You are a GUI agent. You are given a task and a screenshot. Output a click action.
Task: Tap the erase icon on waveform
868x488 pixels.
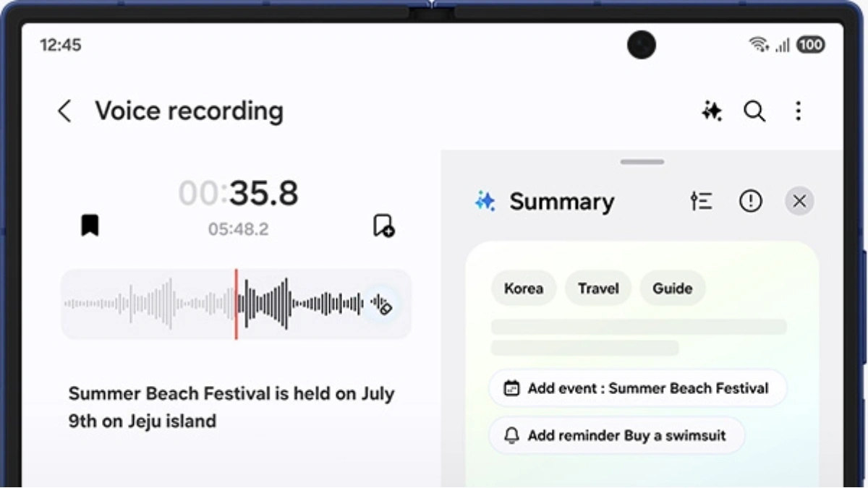click(x=383, y=305)
